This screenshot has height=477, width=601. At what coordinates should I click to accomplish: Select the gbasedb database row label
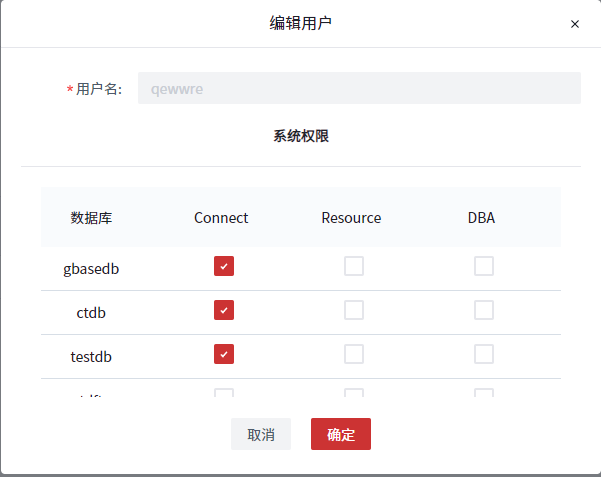coord(91,269)
